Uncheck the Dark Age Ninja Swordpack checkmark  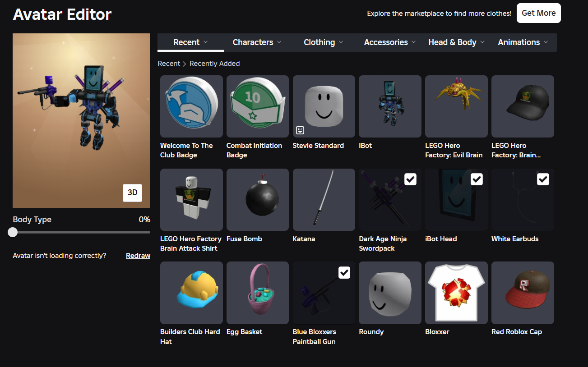point(410,179)
